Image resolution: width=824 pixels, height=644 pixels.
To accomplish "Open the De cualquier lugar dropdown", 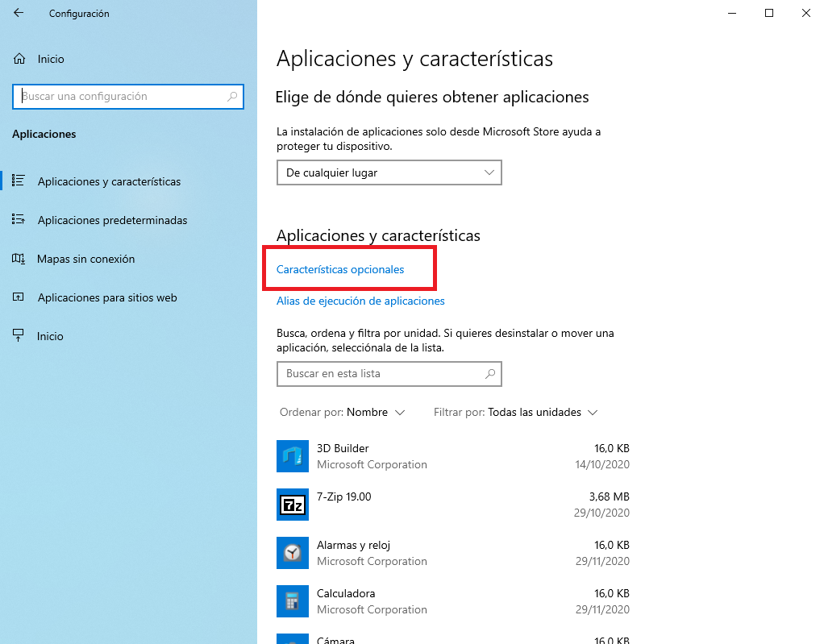I will [x=389, y=172].
